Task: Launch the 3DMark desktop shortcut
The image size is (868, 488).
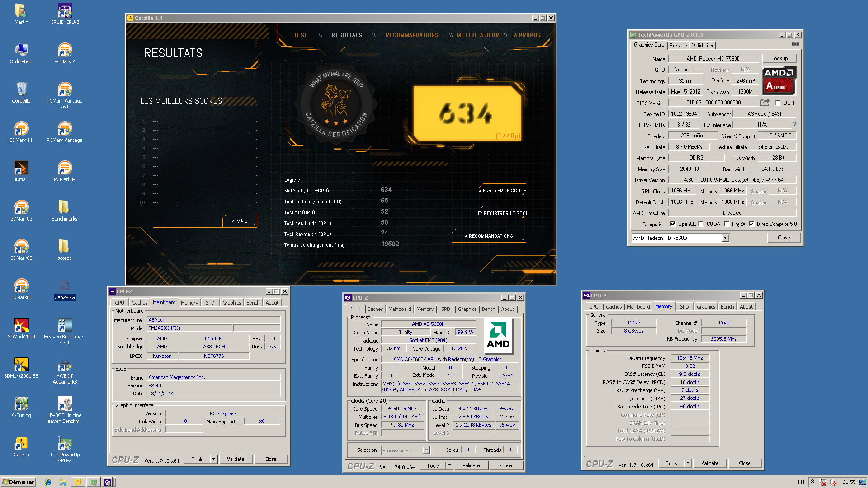Action: point(21,171)
